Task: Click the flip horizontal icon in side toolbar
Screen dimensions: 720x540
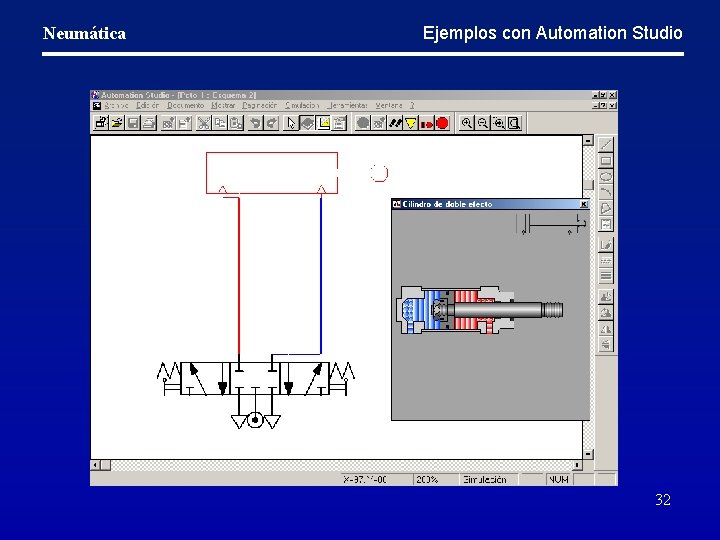Action: coord(606,328)
